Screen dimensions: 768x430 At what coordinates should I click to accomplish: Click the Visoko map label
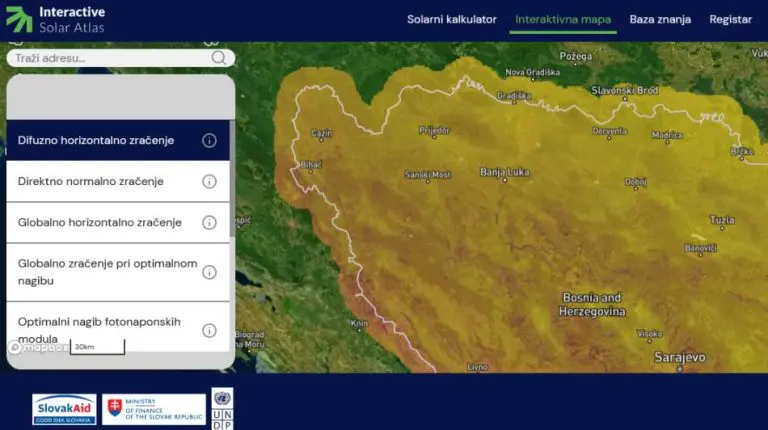[x=649, y=334]
